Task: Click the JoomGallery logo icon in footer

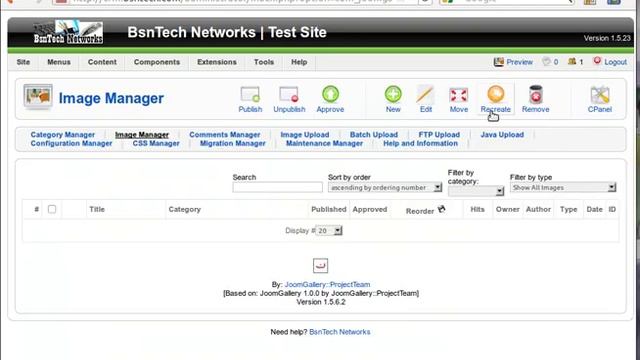Action: click(320, 266)
